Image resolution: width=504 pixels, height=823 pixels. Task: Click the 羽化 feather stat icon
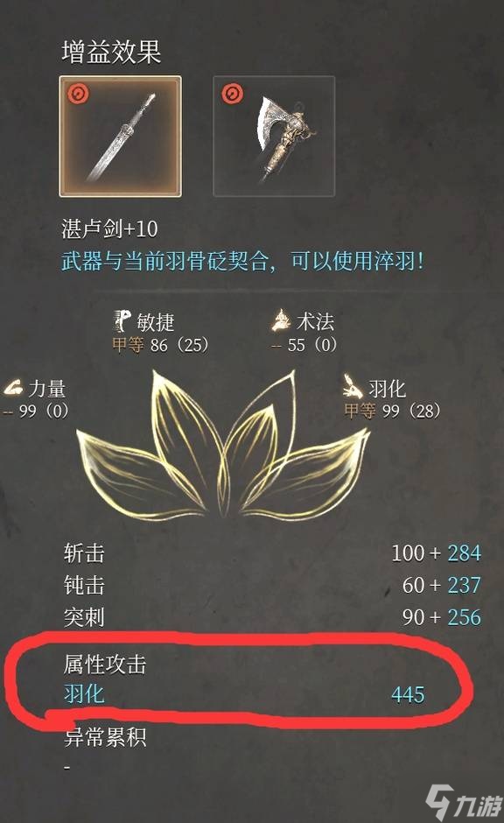point(353,386)
